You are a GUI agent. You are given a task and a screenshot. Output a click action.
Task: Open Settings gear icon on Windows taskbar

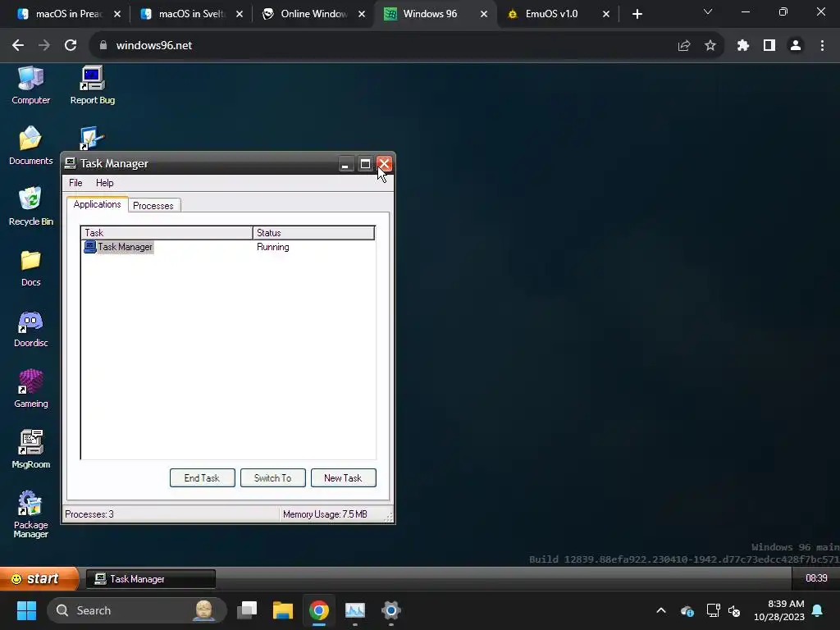point(391,610)
